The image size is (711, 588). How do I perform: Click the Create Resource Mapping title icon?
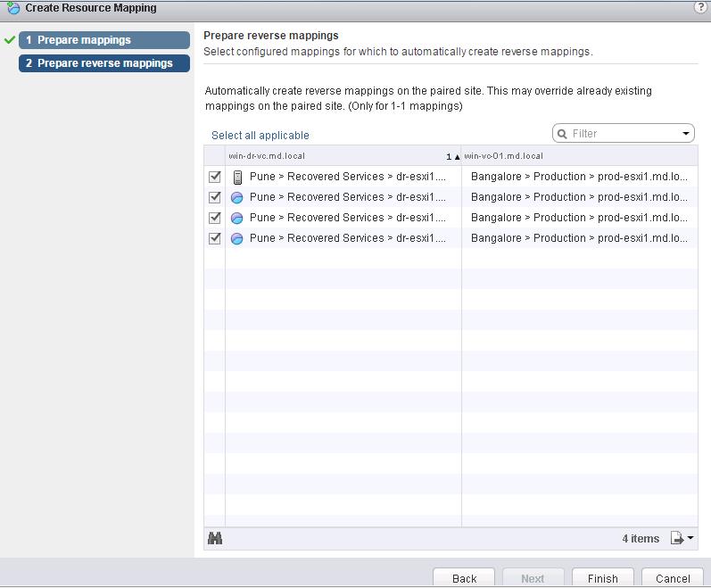point(13,8)
